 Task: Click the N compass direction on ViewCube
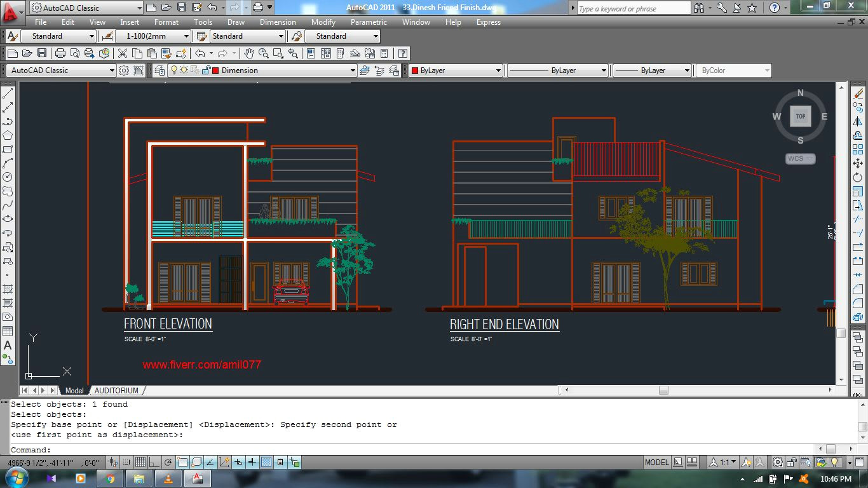click(x=801, y=93)
